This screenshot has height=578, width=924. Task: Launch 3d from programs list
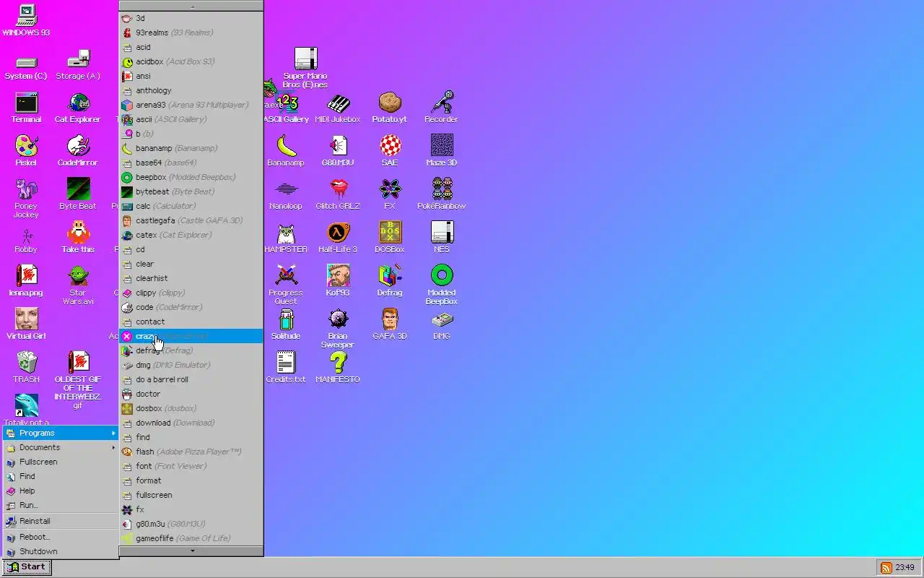(x=191, y=18)
